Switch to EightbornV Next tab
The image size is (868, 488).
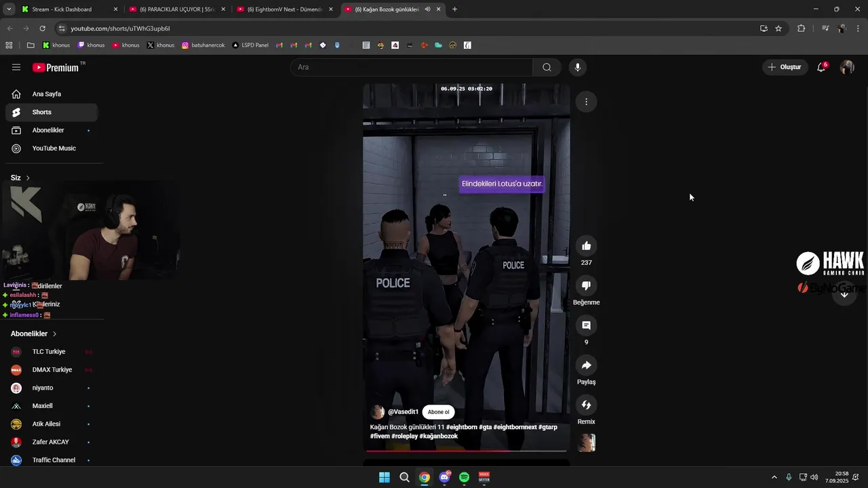tap(284, 9)
